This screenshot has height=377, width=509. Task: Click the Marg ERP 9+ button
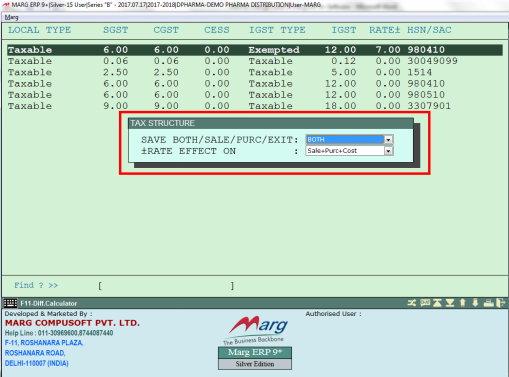click(255, 352)
